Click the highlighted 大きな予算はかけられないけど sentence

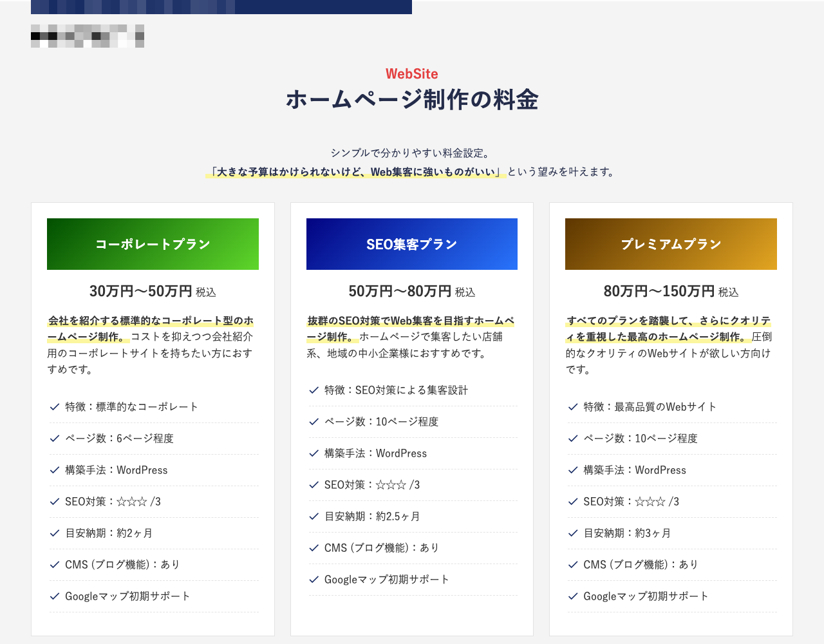point(356,172)
